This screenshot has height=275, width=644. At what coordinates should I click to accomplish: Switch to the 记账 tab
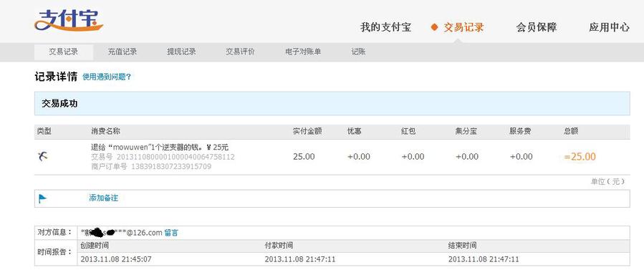(359, 52)
